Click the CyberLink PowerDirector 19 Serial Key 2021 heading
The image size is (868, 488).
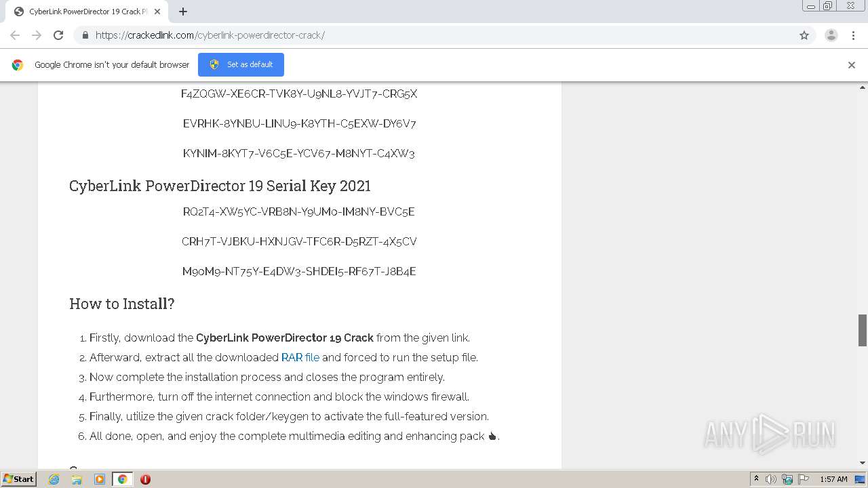pos(220,186)
